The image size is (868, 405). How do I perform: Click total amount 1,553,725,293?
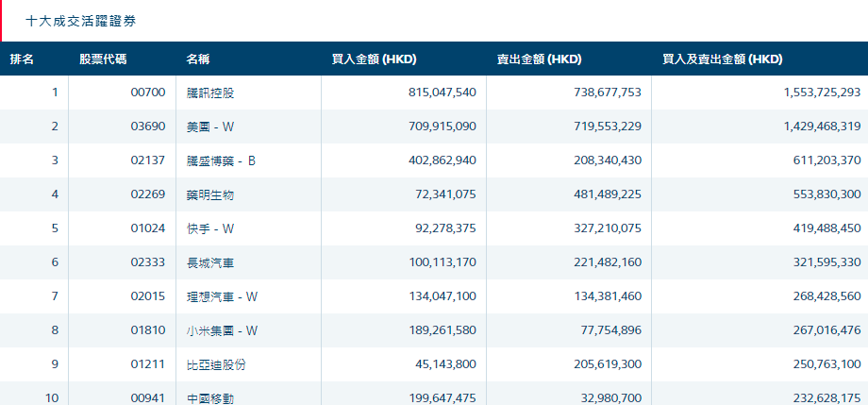(x=822, y=93)
